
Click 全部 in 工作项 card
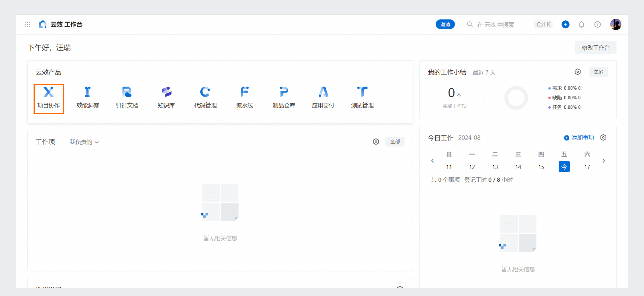395,142
